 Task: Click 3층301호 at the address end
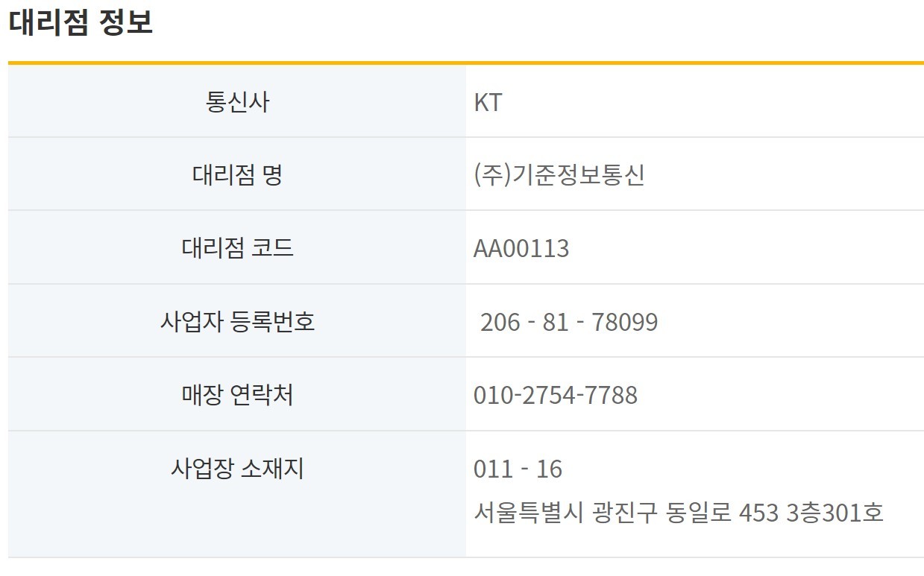coord(835,513)
